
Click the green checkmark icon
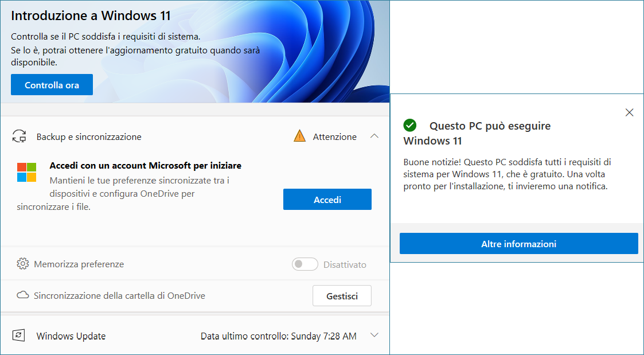point(410,125)
